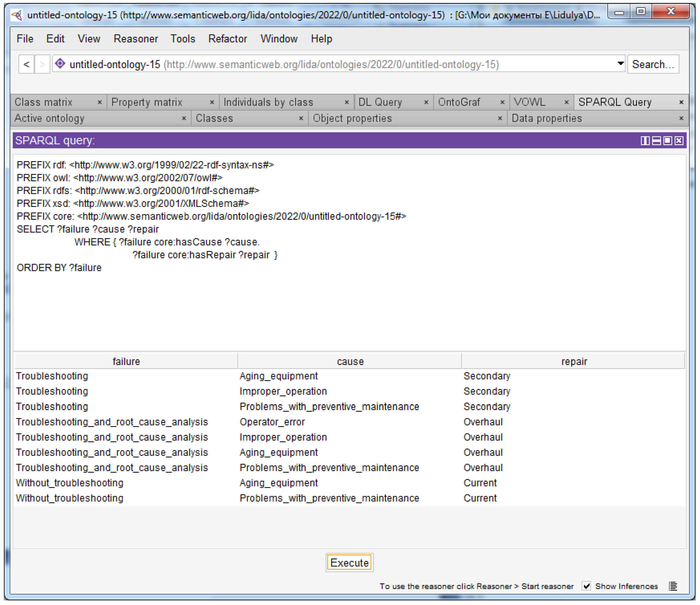
Task: Select the Operator_error result row
Action: 272,422
